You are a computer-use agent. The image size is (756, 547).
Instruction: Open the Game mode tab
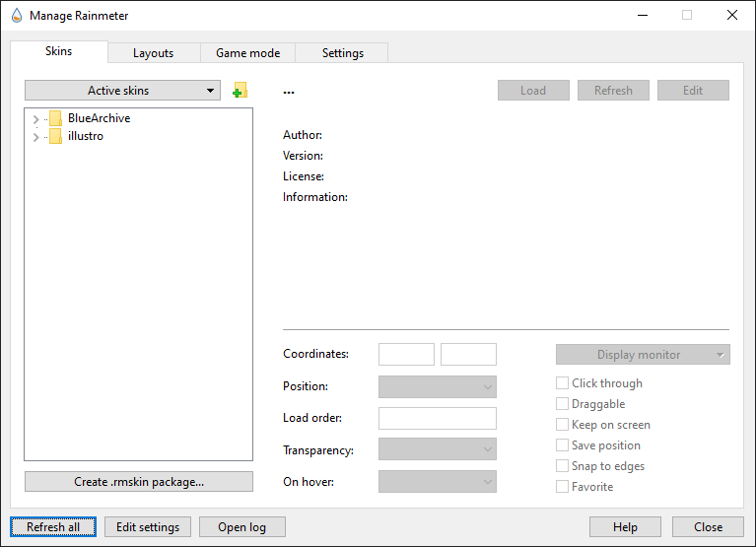247,53
